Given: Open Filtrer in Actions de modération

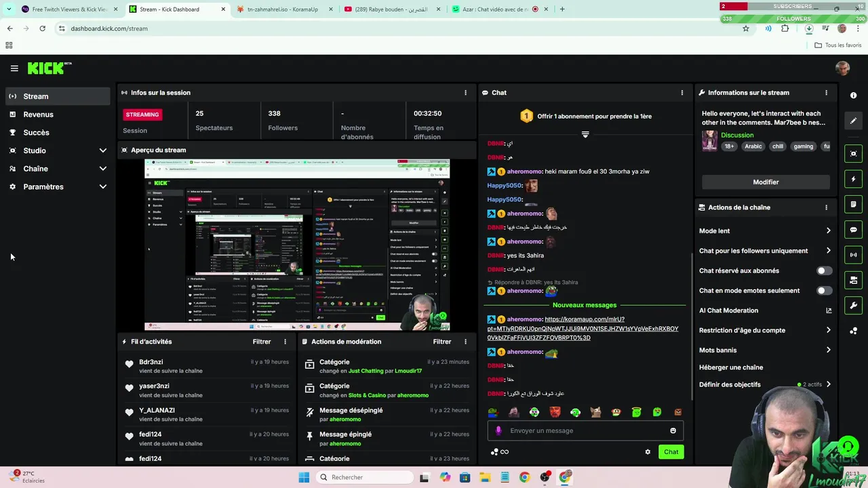Looking at the screenshot, I should (442, 342).
